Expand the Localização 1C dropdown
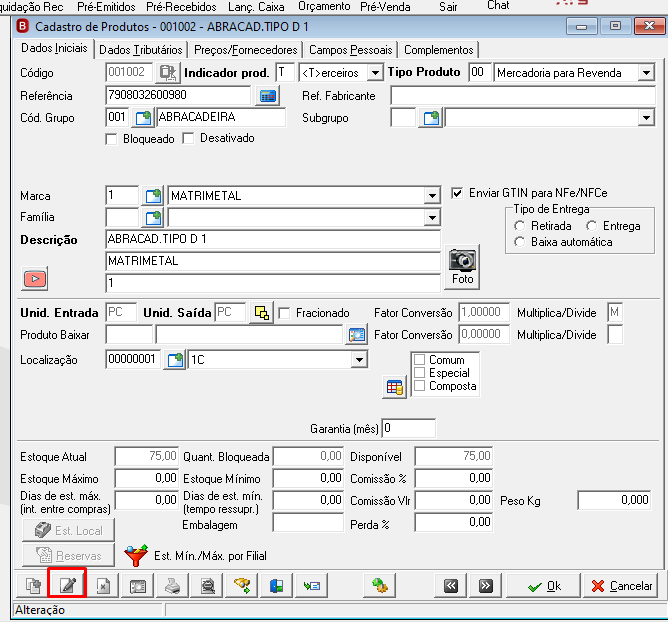This screenshot has height=623, width=668. 359,360
